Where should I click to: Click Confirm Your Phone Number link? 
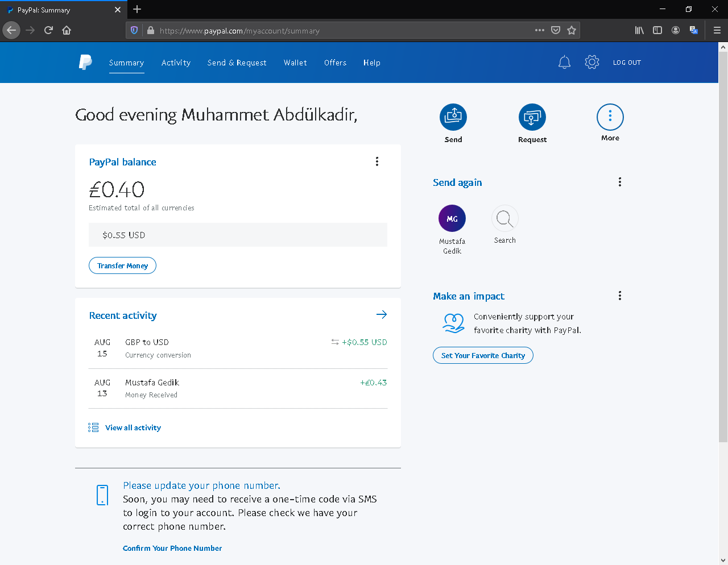172,548
